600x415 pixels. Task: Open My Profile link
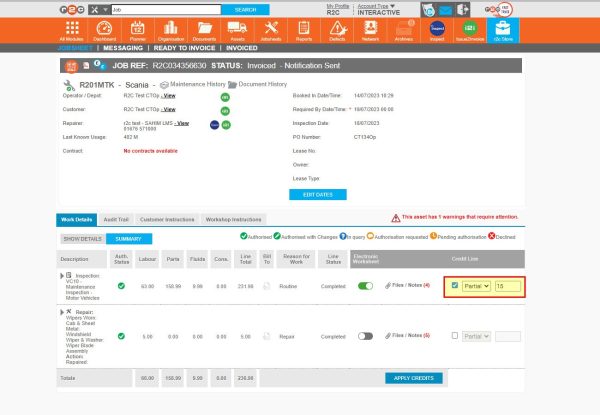tap(338, 6)
